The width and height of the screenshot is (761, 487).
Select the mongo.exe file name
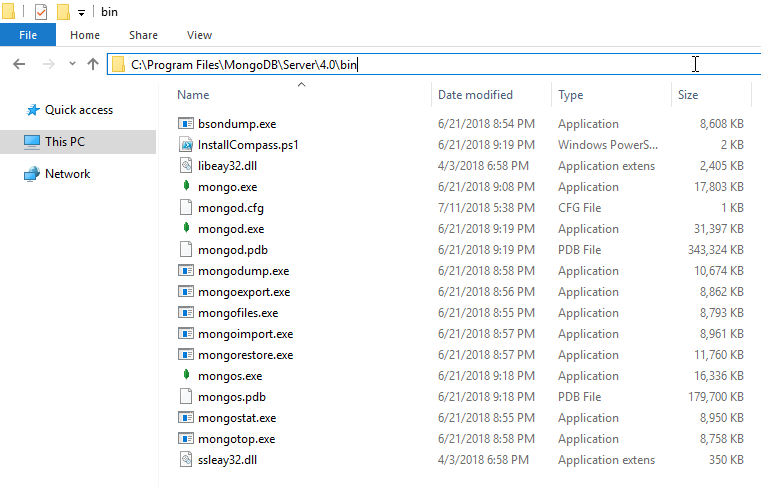[228, 187]
